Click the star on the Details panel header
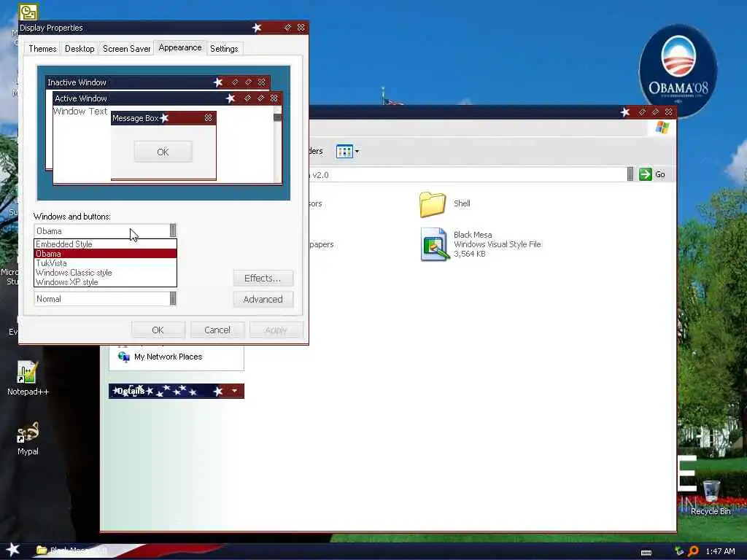 218,391
